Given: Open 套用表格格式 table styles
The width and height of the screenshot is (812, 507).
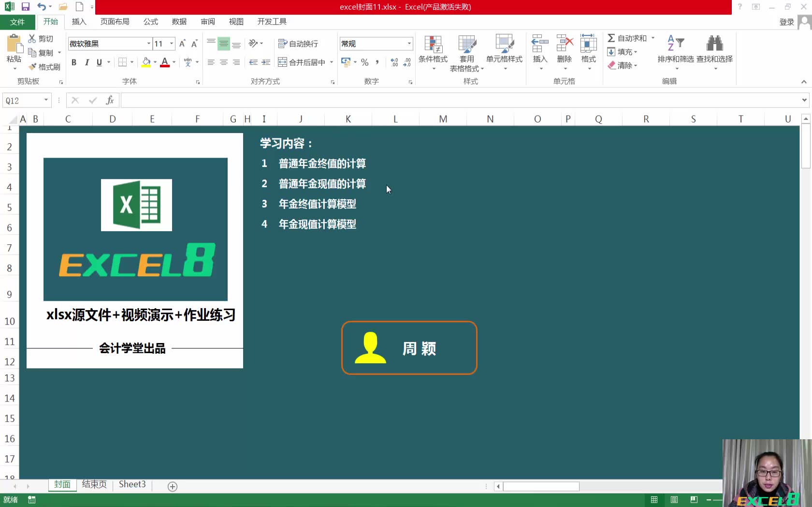Looking at the screenshot, I should pos(467,53).
